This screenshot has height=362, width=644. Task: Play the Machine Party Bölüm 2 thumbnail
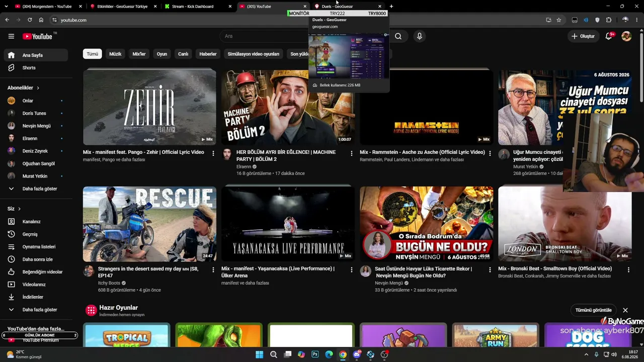coord(288,107)
